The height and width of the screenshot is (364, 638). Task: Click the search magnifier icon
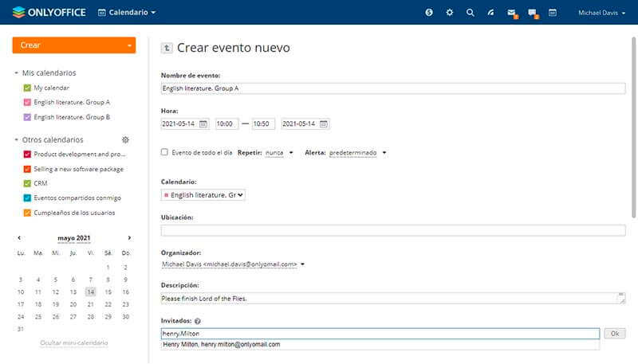471,13
